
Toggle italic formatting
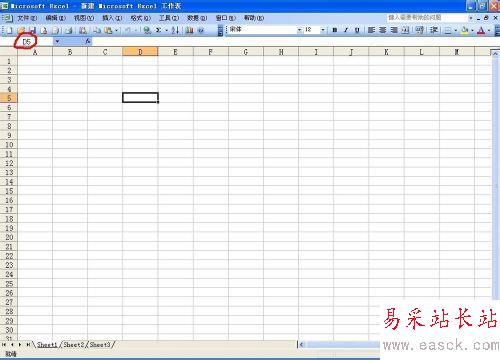[346, 30]
